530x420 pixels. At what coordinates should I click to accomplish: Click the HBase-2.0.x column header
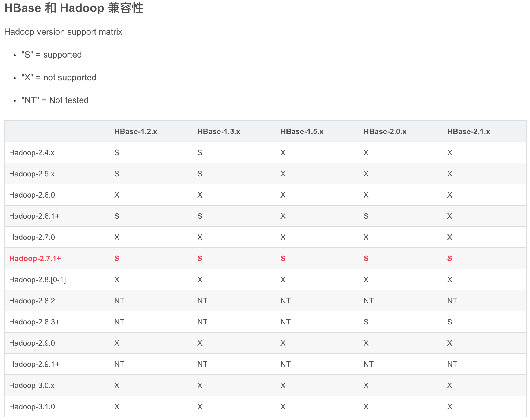point(385,131)
